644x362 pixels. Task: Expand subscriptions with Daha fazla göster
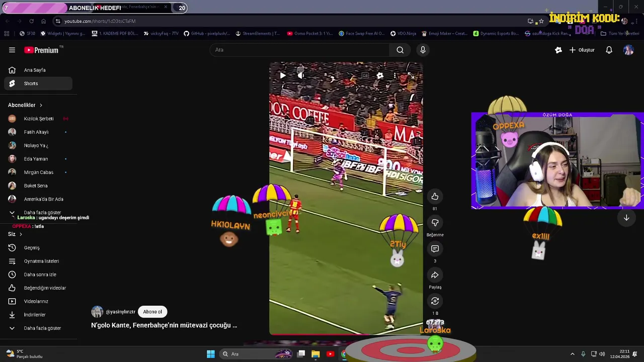click(x=38, y=213)
